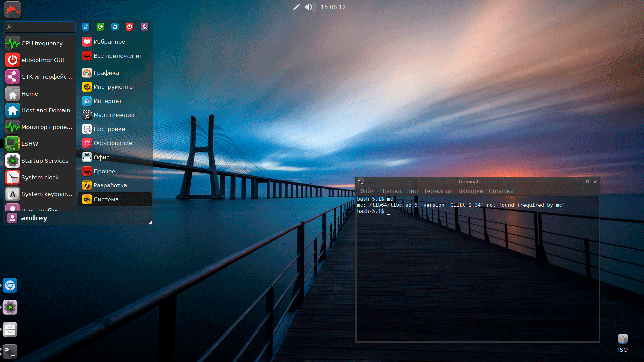Open the Настройки category
Viewport: 644px width, 362px height.
tap(109, 129)
